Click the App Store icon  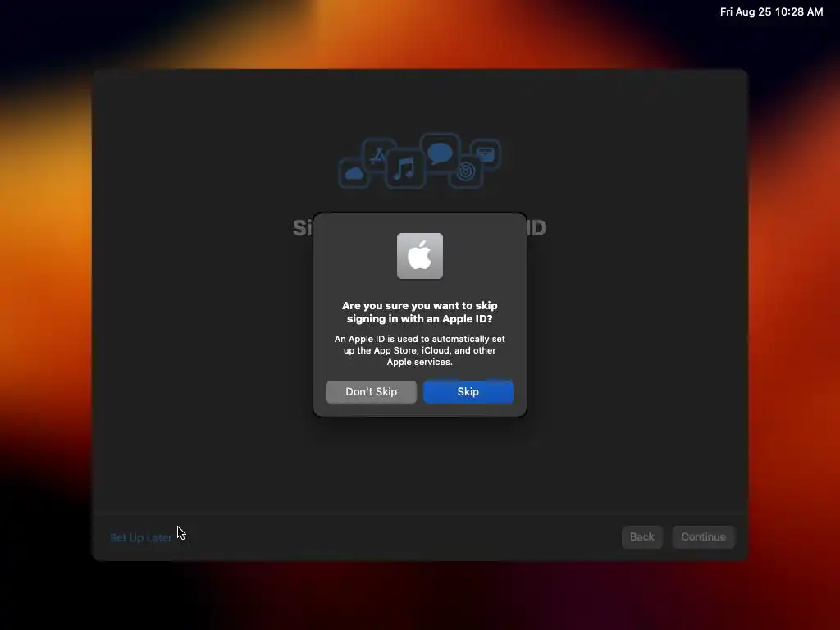click(379, 155)
